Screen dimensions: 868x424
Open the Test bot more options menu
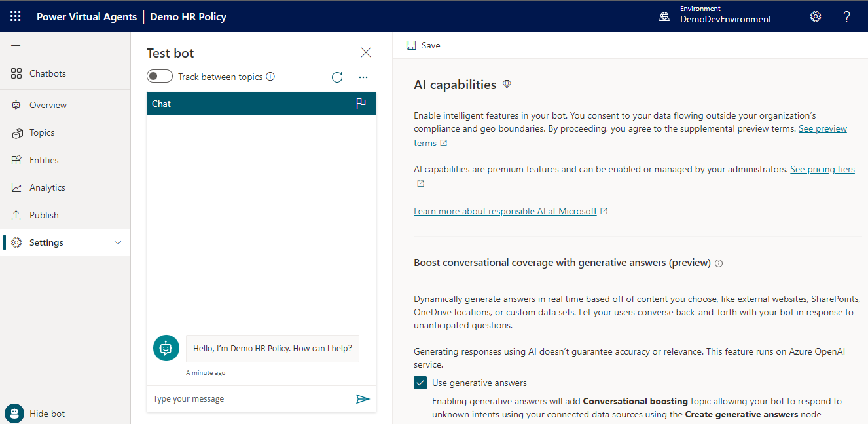point(363,77)
